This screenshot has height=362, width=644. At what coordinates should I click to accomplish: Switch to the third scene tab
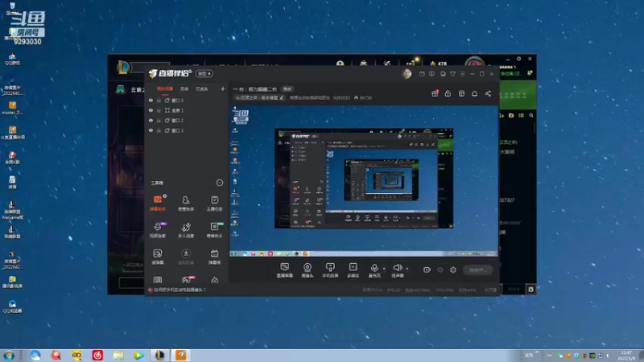tap(202, 89)
